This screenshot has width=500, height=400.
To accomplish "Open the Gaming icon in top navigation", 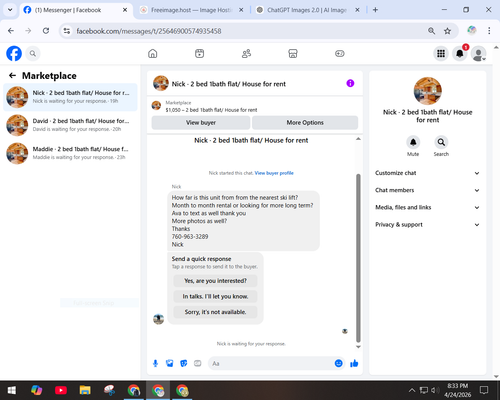I will (340, 53).
